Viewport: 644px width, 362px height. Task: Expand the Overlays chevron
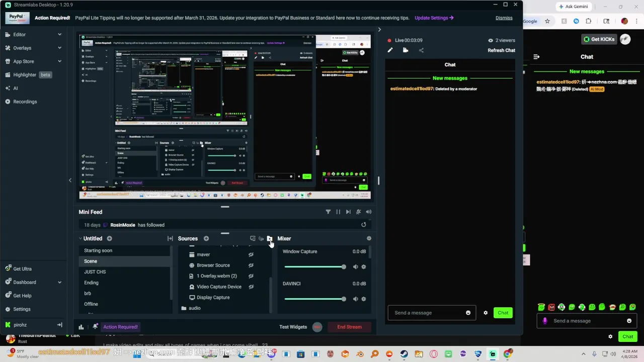[59, 48]
